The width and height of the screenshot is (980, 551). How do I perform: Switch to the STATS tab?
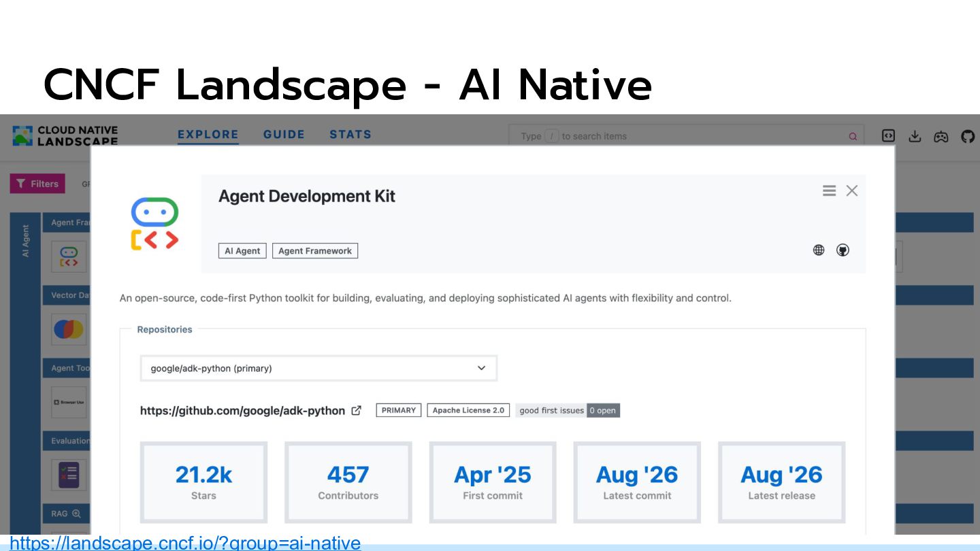tap(350, 135)
